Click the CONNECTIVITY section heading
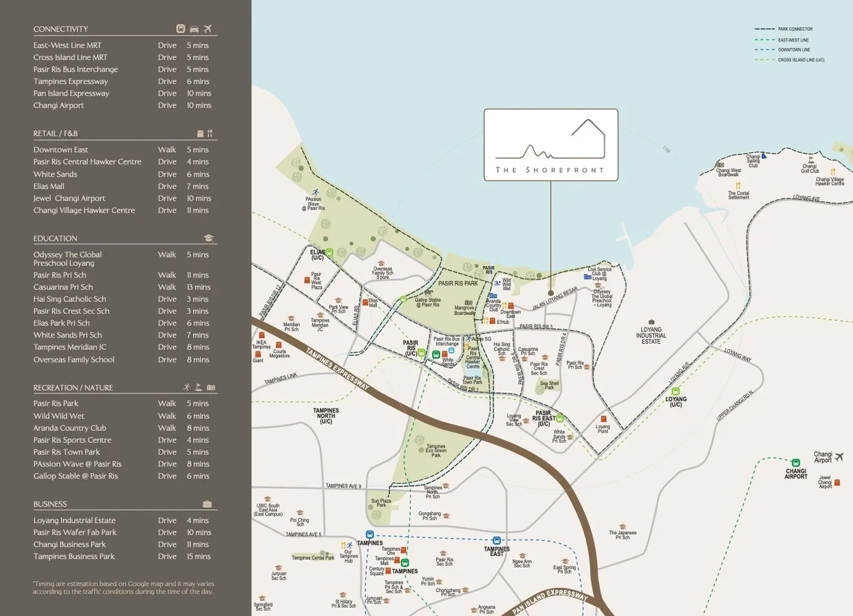This screenshot has height=616, width=853. [x=61, y=29]
